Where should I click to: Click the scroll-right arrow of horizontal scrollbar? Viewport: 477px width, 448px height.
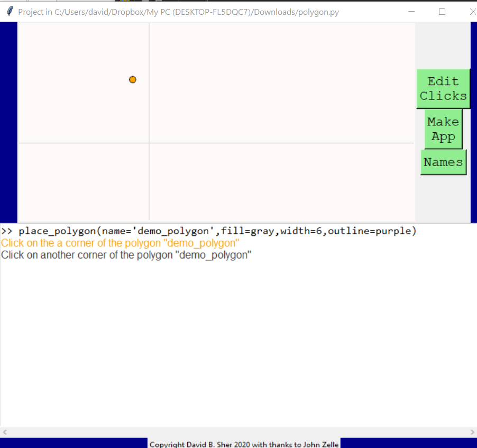click(x=472, y=432)
